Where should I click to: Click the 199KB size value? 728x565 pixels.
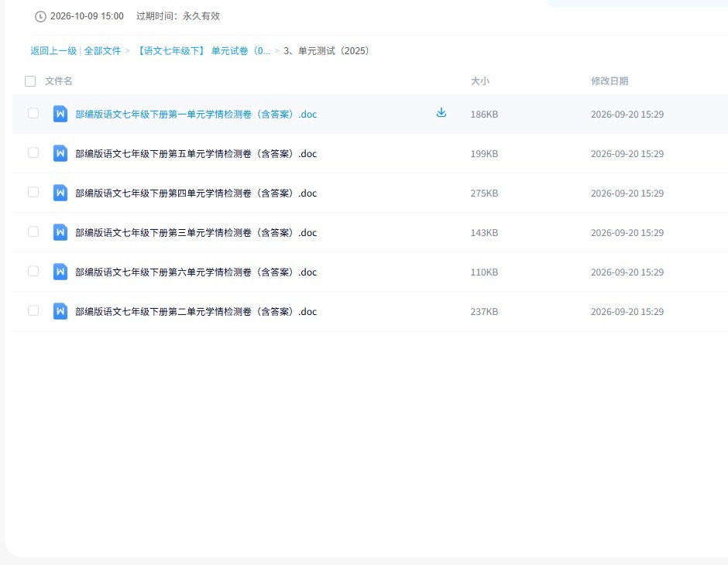[484, 153]
